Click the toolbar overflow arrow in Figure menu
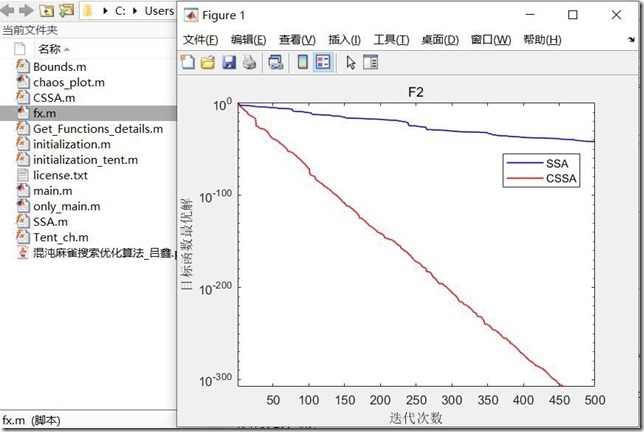644x432 pixels. click(631, 39)
